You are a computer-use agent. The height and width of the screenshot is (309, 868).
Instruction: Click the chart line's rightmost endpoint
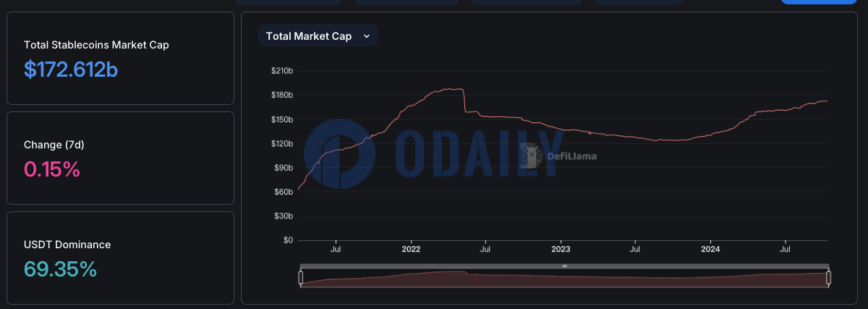tap(827, 101)
